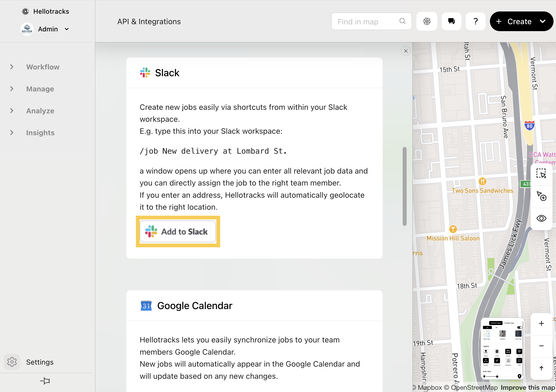
Task: Open Settings from the sidebar
Action: (40, 362)
